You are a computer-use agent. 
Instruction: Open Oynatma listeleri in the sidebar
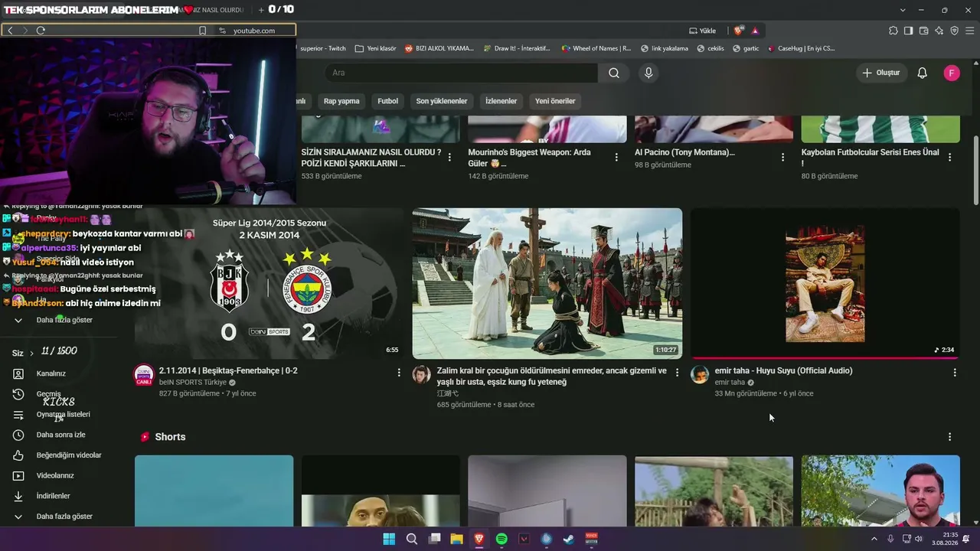64,415
